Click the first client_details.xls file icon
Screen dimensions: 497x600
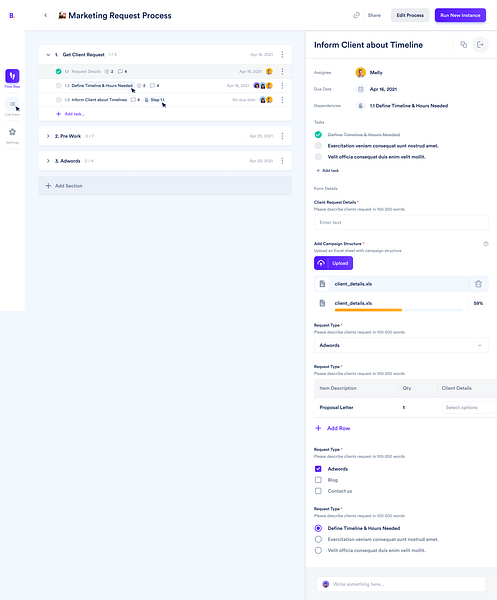click(x=322, y=284)
